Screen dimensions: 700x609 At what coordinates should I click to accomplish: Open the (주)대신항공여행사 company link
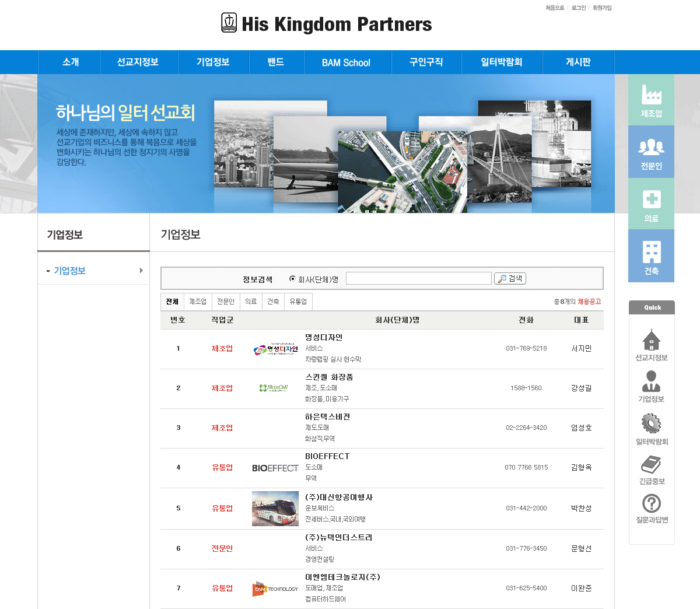(339, 498)
